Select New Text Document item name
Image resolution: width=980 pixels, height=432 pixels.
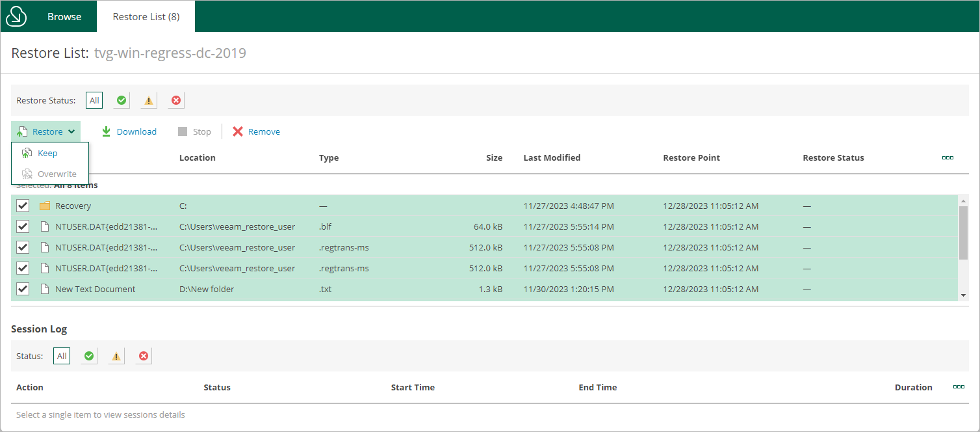(x=96, y=289)
